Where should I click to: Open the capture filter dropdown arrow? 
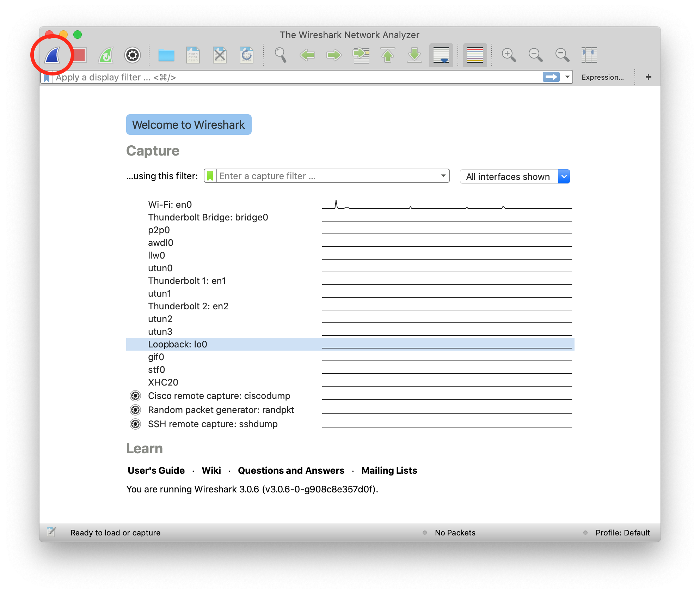[443, 176]
